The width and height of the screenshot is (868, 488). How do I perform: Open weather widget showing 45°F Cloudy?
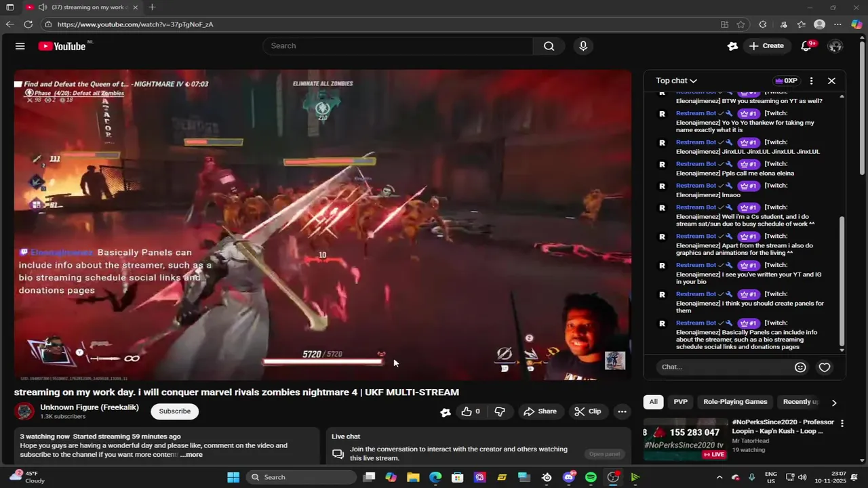coord(26,477)
